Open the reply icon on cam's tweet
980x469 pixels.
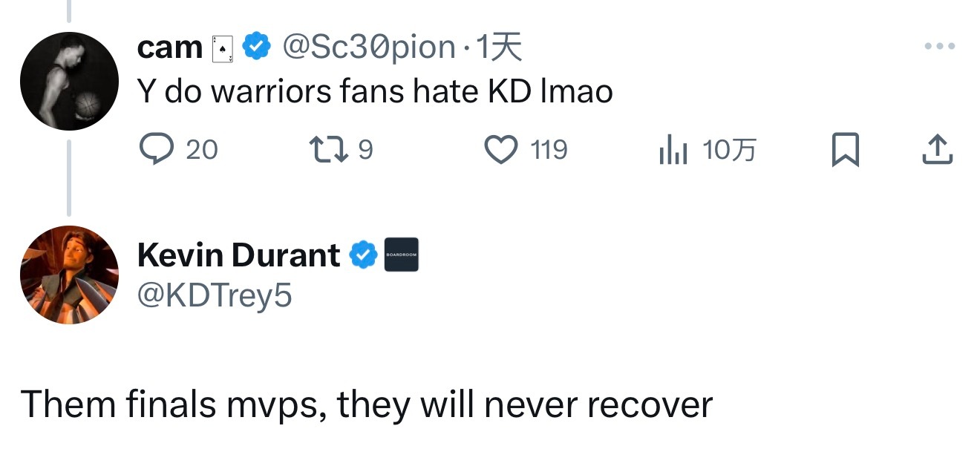[154, 150]
